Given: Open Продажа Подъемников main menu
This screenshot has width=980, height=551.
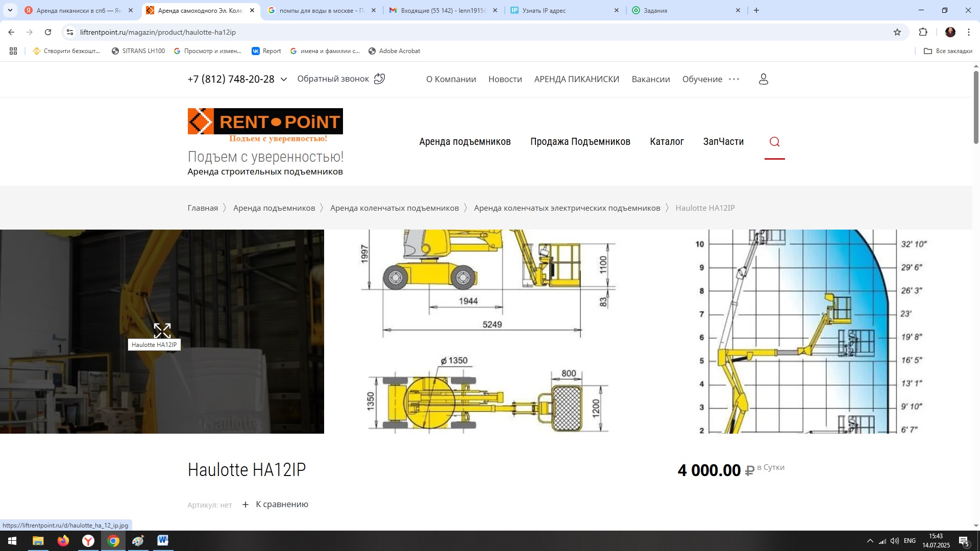Looking at the screenshot, I should 580,141.
